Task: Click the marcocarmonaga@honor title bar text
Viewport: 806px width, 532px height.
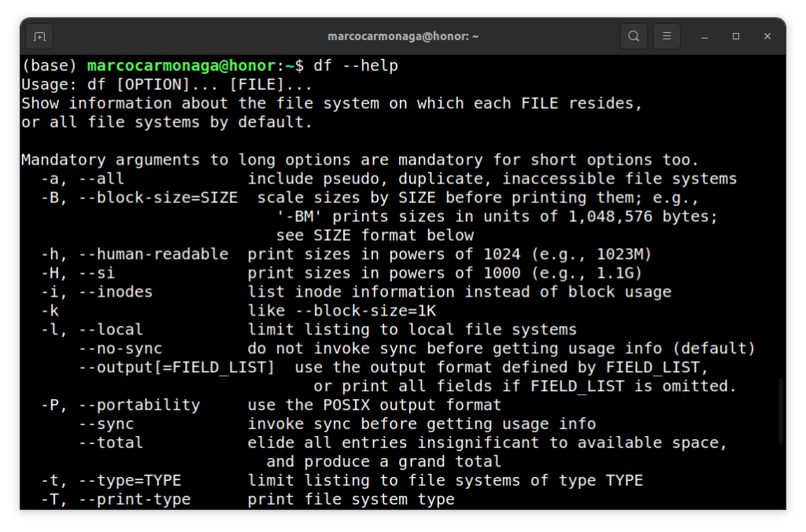Action: [x=403, y=36]
